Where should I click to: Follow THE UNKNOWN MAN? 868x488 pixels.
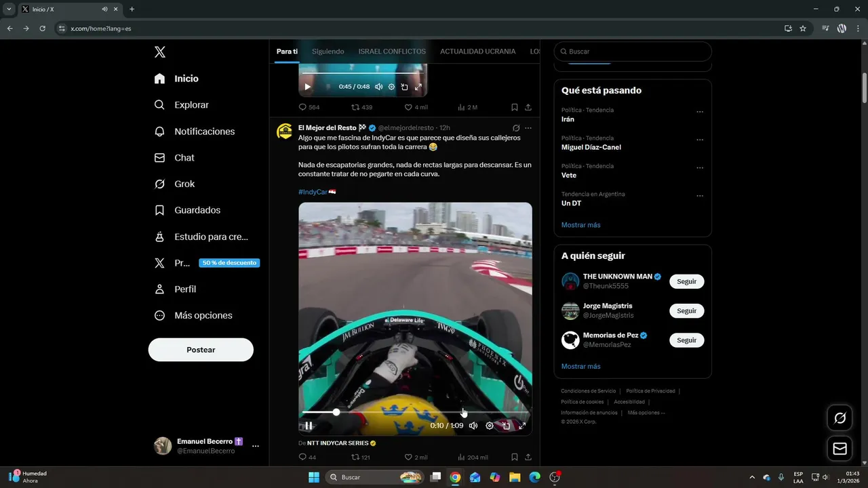click(686, 281)
